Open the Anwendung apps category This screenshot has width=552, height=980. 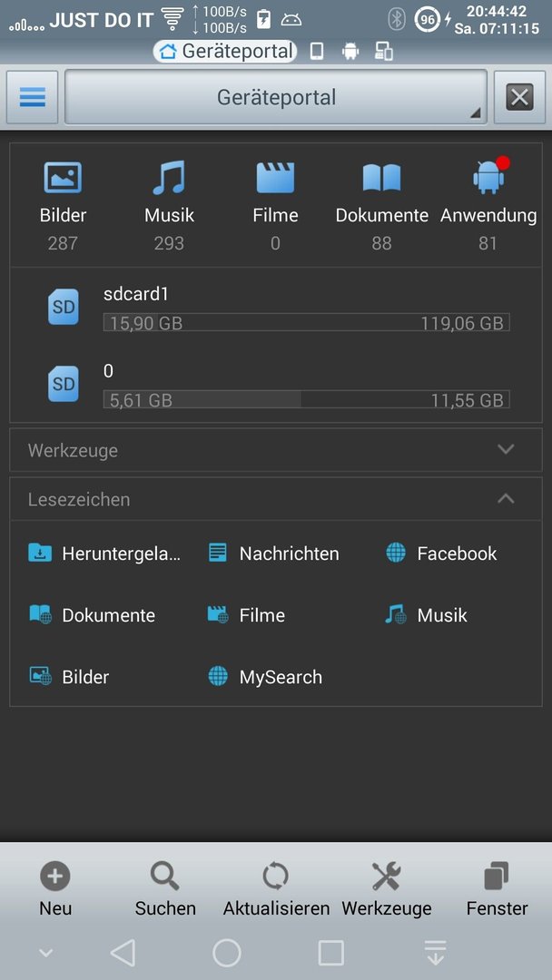(488, 178)
